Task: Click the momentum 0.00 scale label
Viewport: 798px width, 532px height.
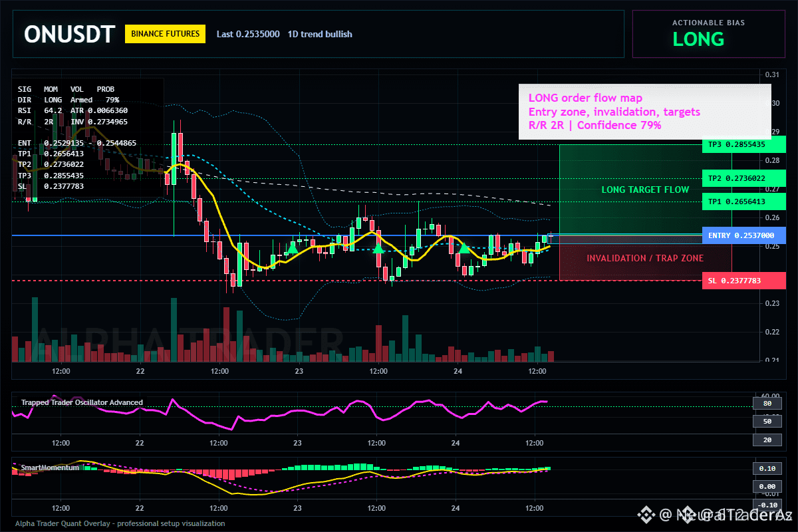Action: click(x=767, y=487)
